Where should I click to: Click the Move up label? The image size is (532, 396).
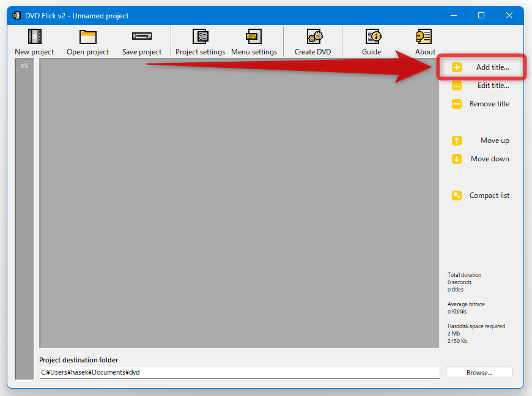[x=495, y=141]
